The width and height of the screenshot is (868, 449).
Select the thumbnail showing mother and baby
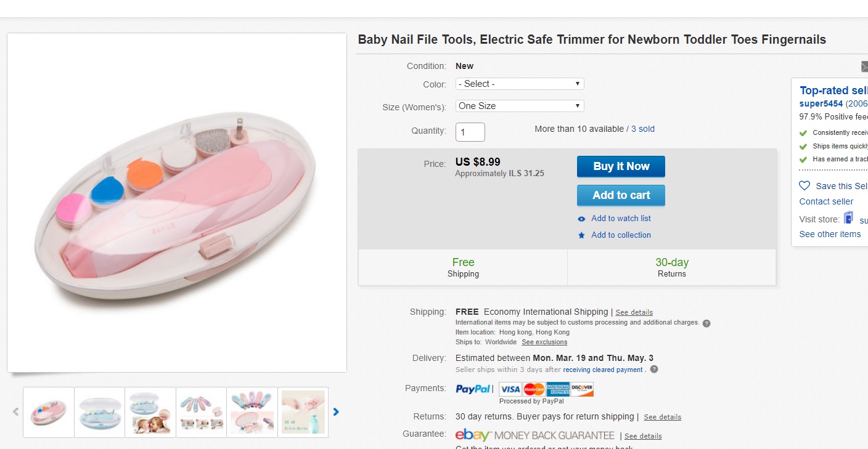tap(150, 412)
